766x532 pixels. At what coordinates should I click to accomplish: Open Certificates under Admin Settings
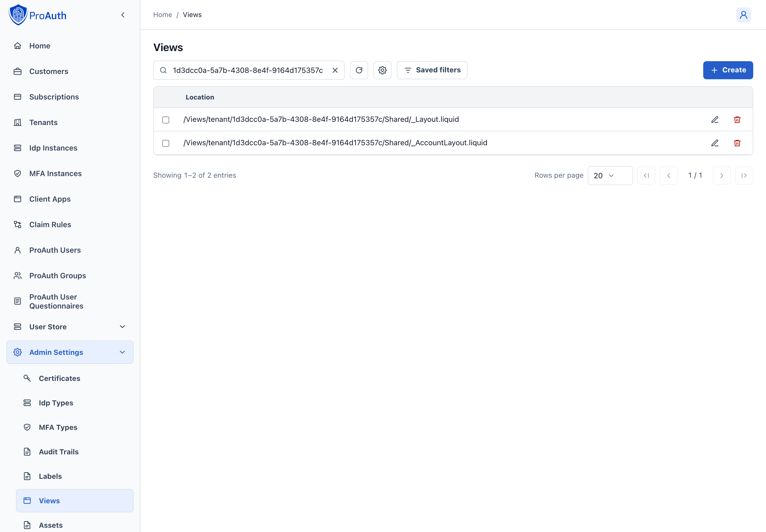[75, 378]
